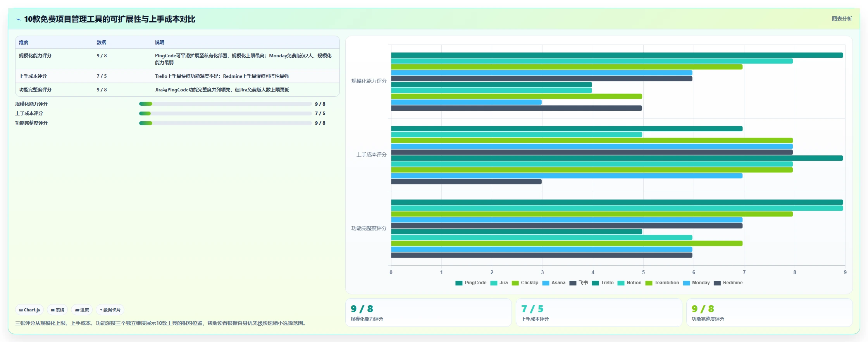The height and width of the screenshot is (342, 868).
Task: Click the 规模化能力评分 progress bar
Action: 225,104
